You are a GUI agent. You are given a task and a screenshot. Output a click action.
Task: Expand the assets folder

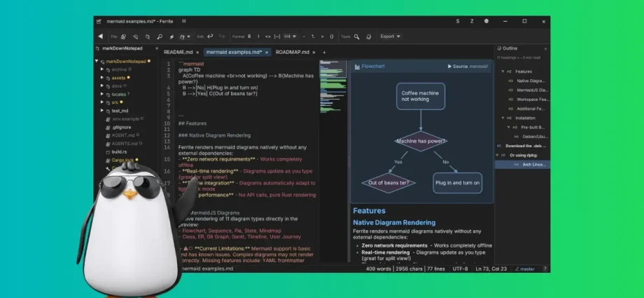(102, 77)
